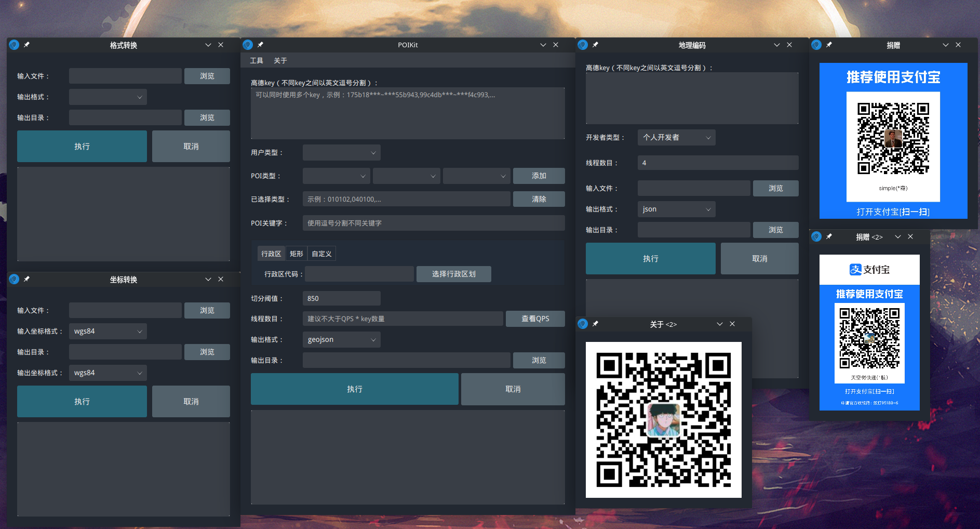Click the app logo icon in 格式转换 title bar
The width and height of the screenshot is (980, 529).
(x=14, y=45)
